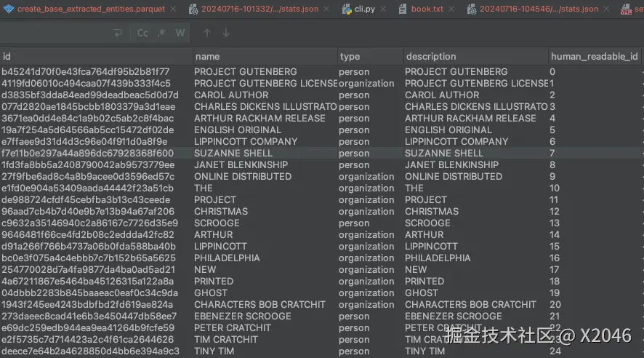Switch to the 20240716-104546 stats.json tab
644x358 pixels.
tap(539, 9)
